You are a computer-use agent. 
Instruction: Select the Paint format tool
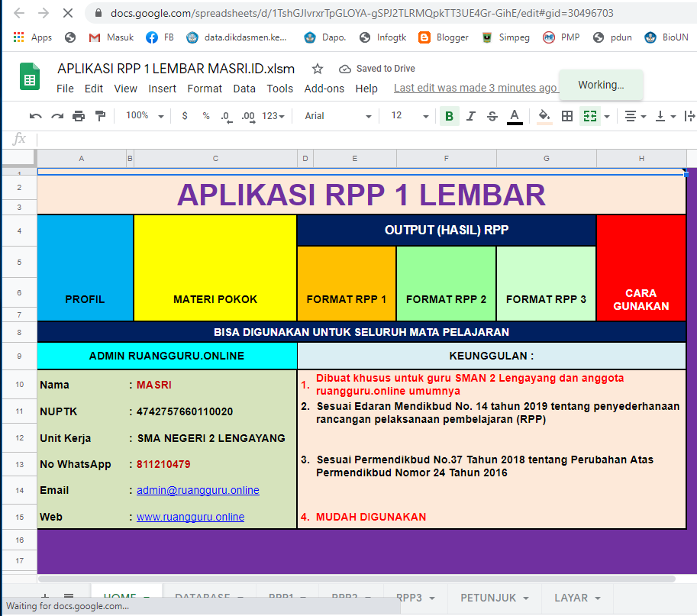(x=100, y=116)
